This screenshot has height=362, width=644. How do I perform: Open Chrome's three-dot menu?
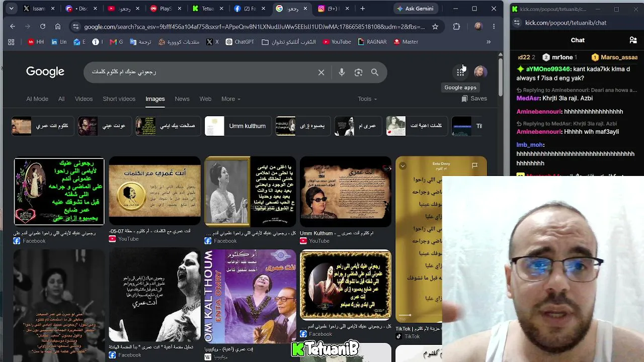(x=494, y=27)
